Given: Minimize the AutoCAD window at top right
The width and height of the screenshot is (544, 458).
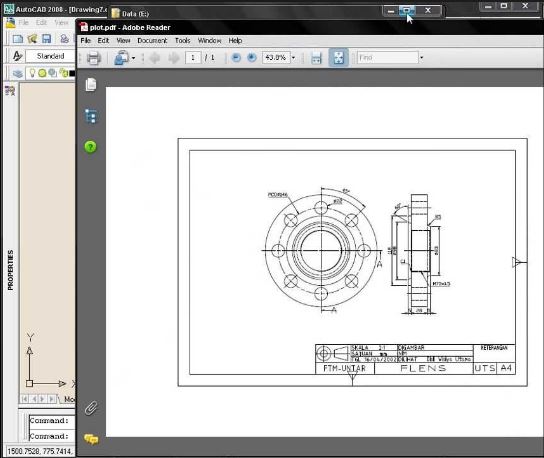Looking at the screenshot, I should [x=488, y=6].
